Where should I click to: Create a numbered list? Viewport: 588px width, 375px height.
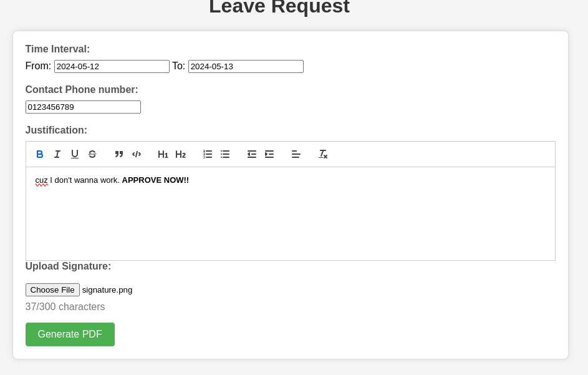click(208, 154)
